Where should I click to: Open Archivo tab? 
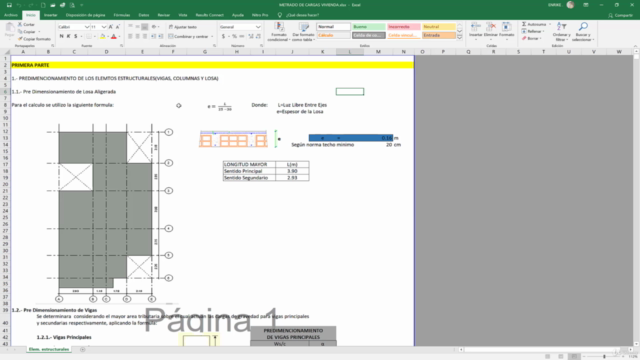(11, 15)
